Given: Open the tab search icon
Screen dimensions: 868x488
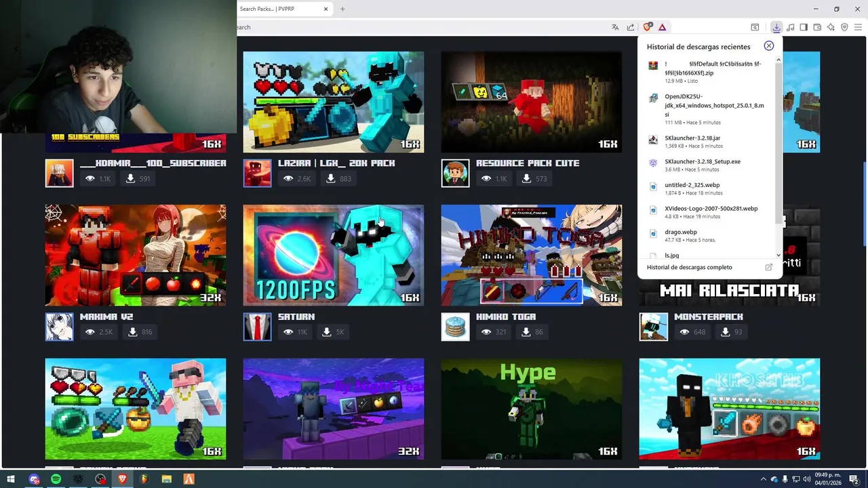Looking at the screenshot, I should pyautogui.click(x=755, y=27).
